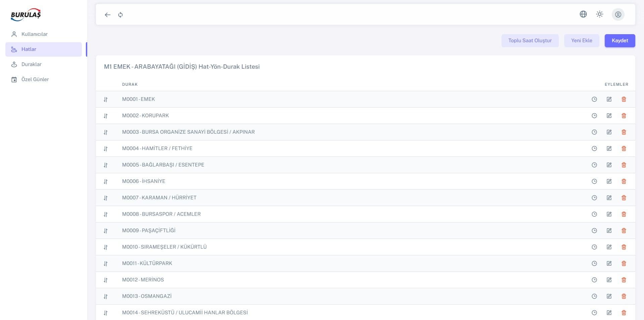Click the clock icon for M0007 - KARAMAN / HÜRRİYET
Screen dimensions: 644x320
tap(594, 198)
